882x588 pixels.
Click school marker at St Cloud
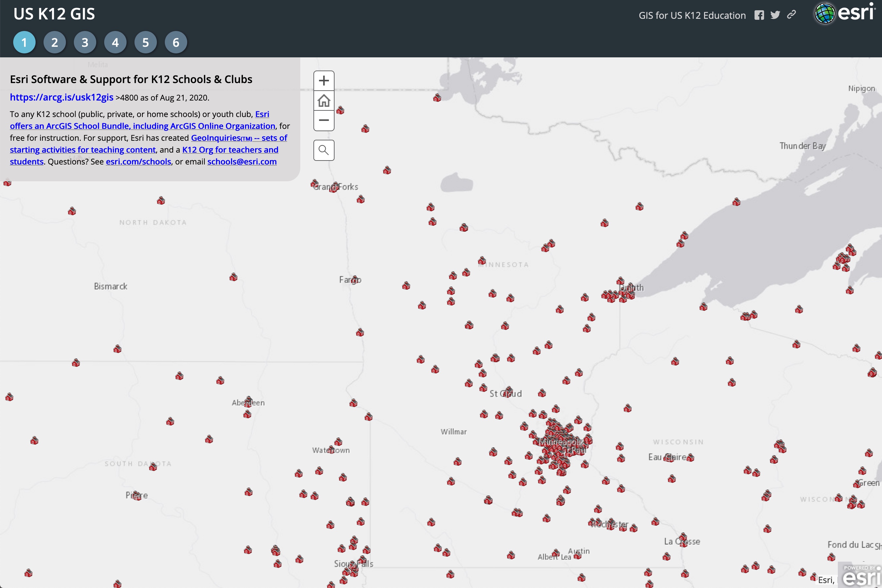[508, 391]
